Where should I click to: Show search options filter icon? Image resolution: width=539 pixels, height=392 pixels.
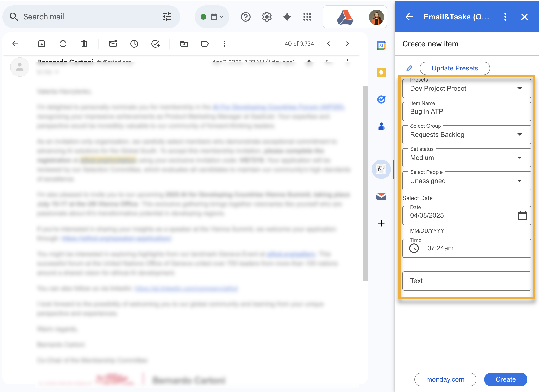click(167, 17)
